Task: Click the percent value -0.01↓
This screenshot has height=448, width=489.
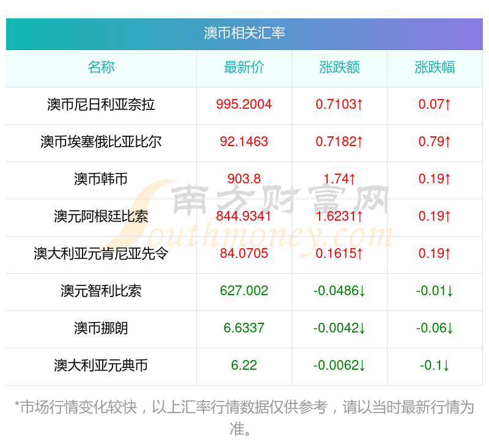Action: pyautogui.click(x=435, y=291)
